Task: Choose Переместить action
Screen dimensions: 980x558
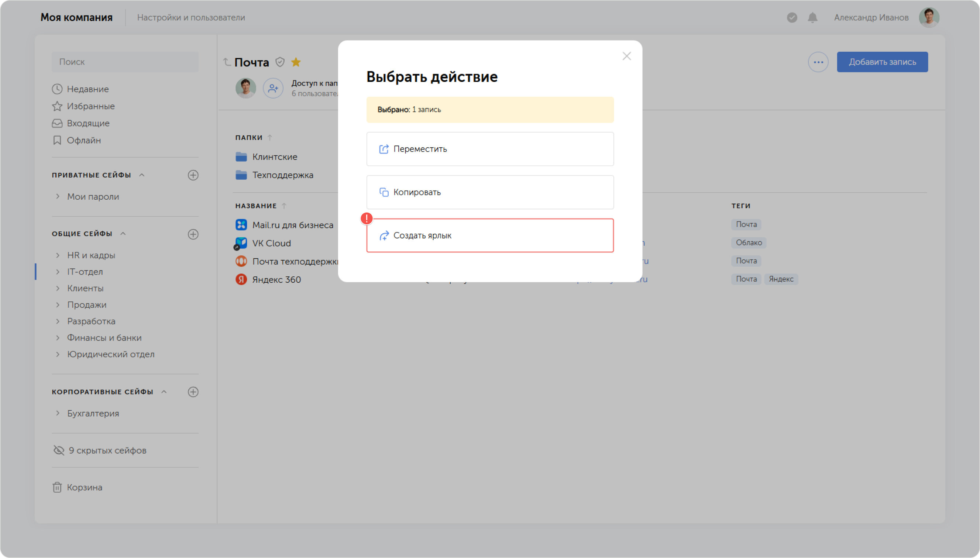Action: 490,149
